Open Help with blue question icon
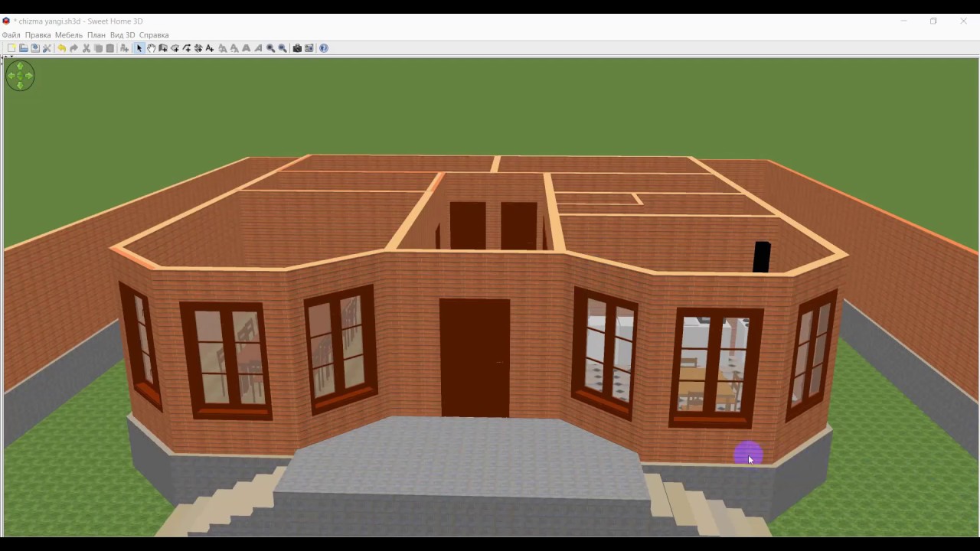The width and height of the screenshot is (980, 551). (324, 48)
